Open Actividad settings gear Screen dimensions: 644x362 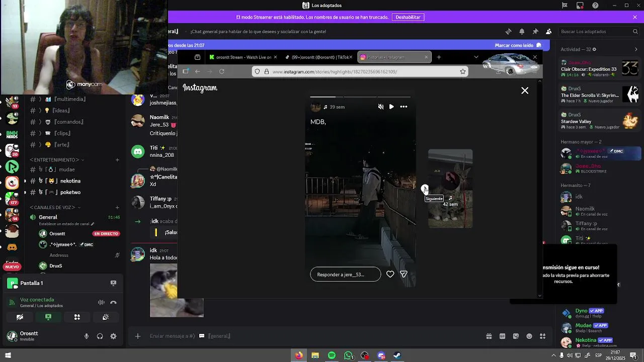pyautogui.click(x=594, y=49)
